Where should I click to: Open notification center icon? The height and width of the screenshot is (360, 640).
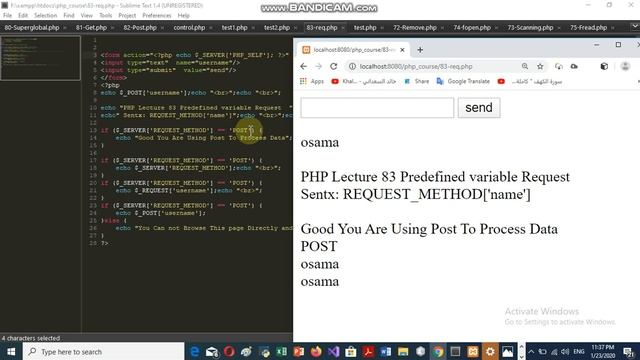click(629, 351)
